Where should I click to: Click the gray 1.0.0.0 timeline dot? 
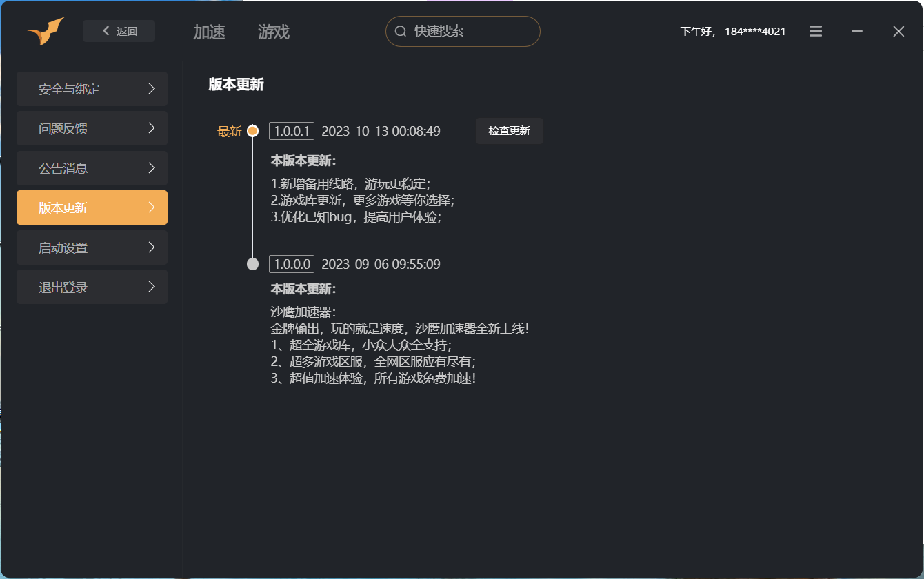pos(252,264)
